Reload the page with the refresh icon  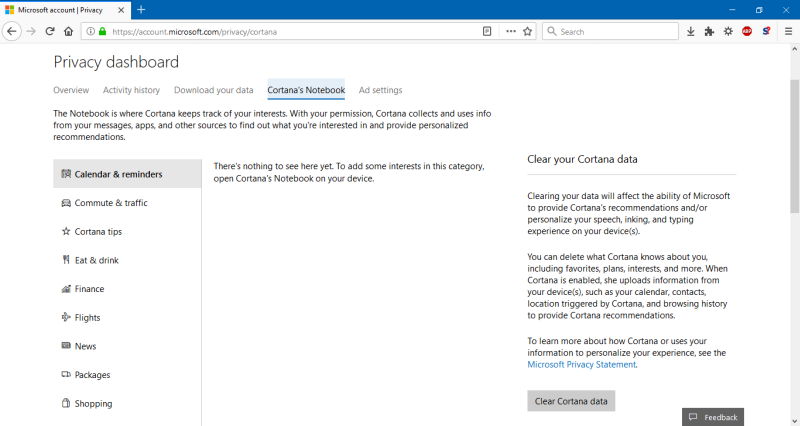(x=51, y=31)
